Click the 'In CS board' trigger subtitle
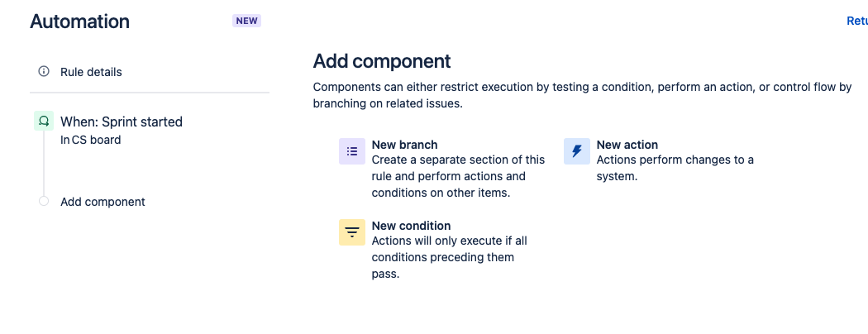868x334 pixels. pyautogui.click(x=91, y=140)
